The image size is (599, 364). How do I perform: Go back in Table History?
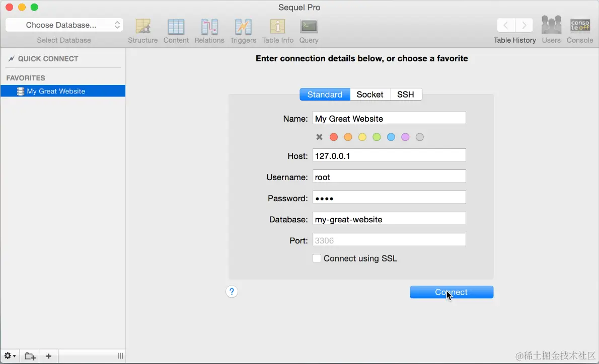(506, 25)
